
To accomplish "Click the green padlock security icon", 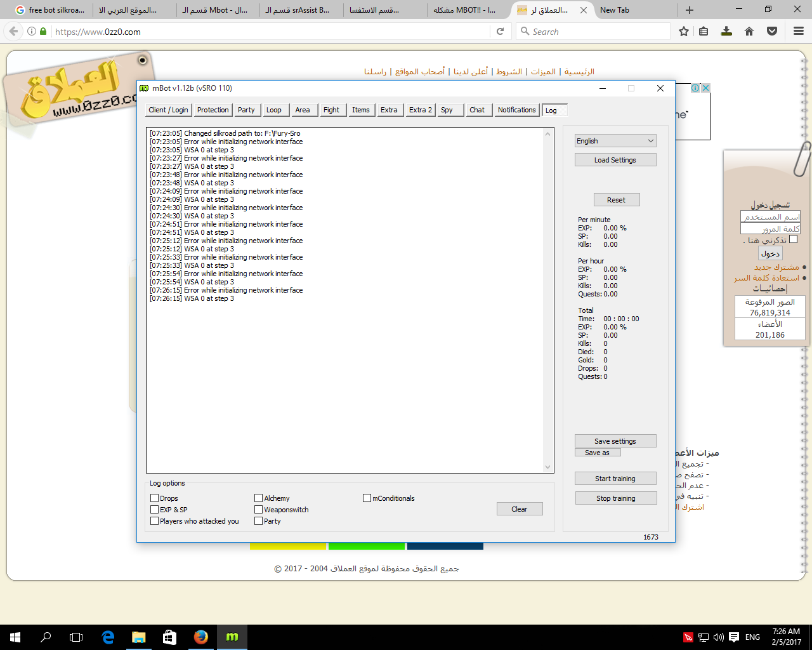I will tap(43, 31).
